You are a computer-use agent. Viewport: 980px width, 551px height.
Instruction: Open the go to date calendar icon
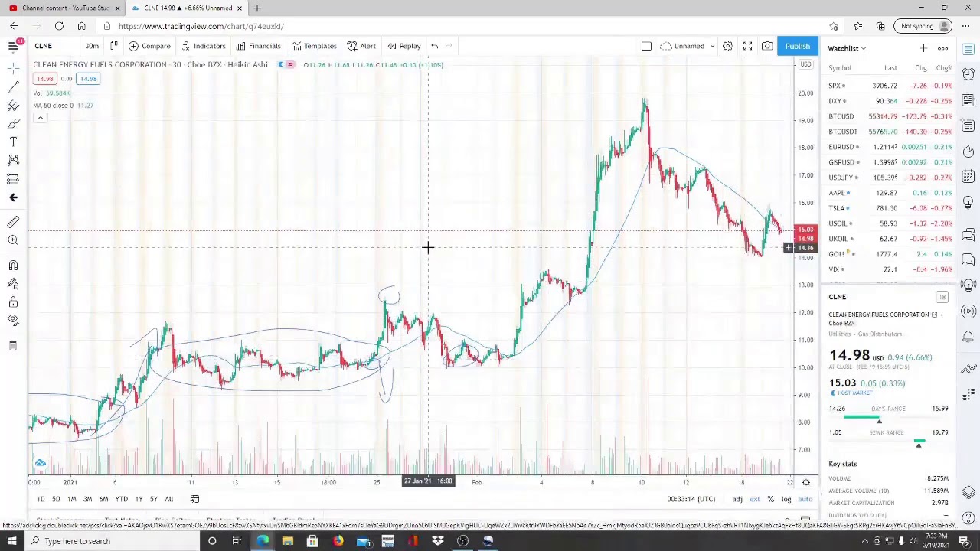(x=194, y=499)
